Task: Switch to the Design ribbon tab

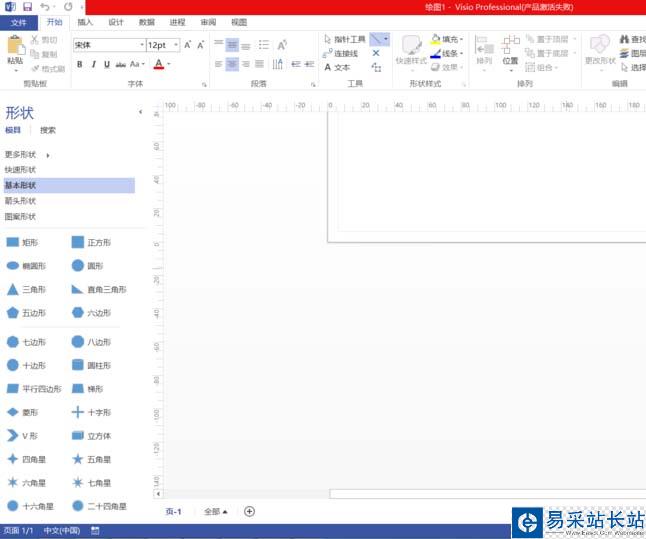Action: (x=116, y=22)
